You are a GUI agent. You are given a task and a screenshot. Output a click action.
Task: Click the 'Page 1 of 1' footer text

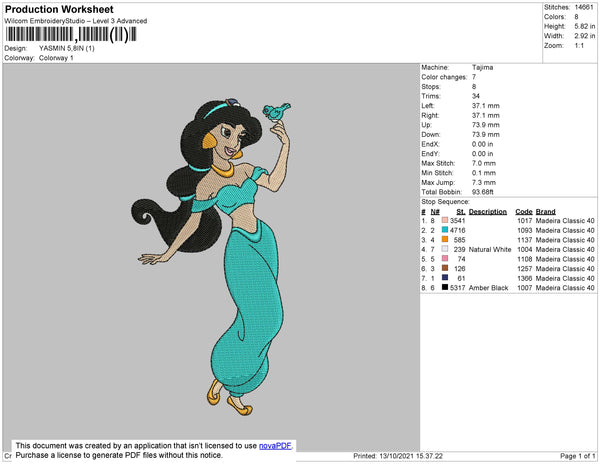click(x=578, y=456)
